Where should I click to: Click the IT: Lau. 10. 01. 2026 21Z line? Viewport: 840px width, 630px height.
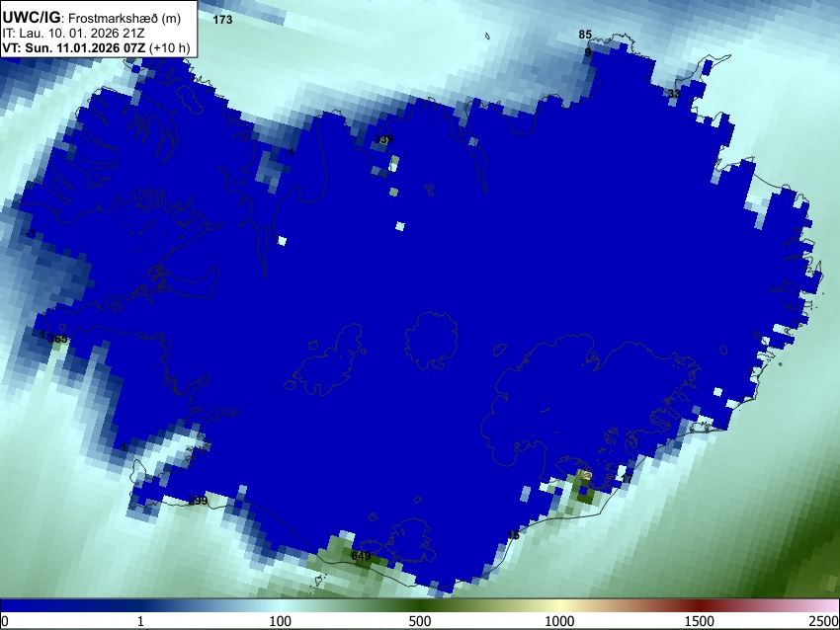73,34
